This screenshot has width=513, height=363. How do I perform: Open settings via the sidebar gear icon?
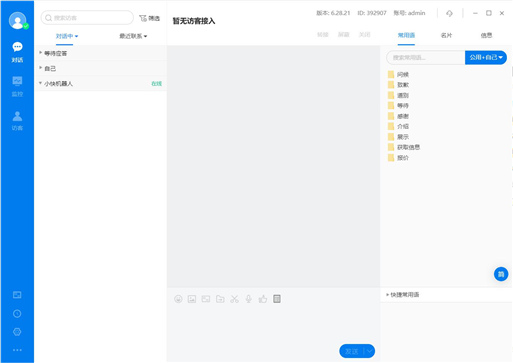[x=17, y=332]
